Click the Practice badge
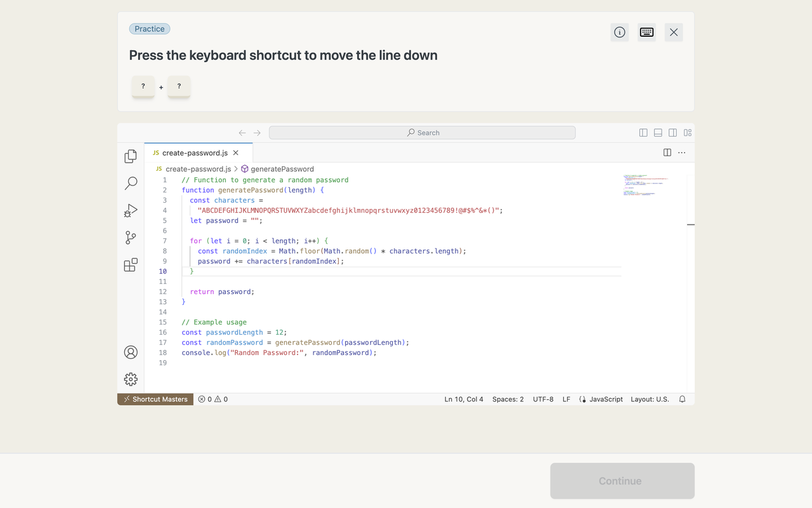 click(150, 29)
